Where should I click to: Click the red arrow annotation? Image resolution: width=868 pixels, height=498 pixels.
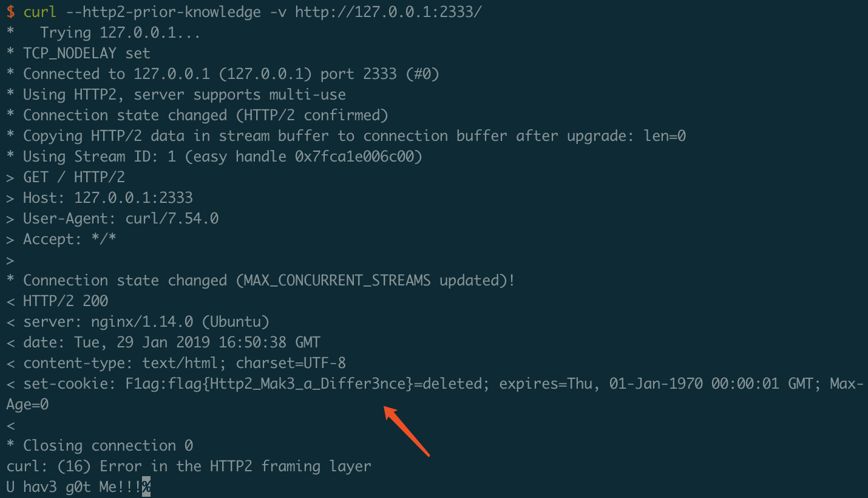click(x=407, y=431)
